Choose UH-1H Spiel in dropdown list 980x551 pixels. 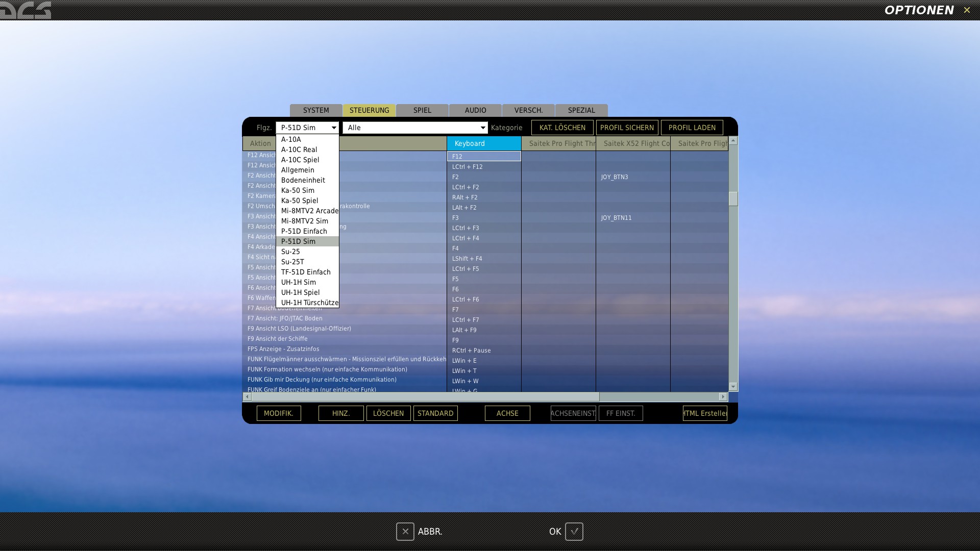[x=300, y=292]
